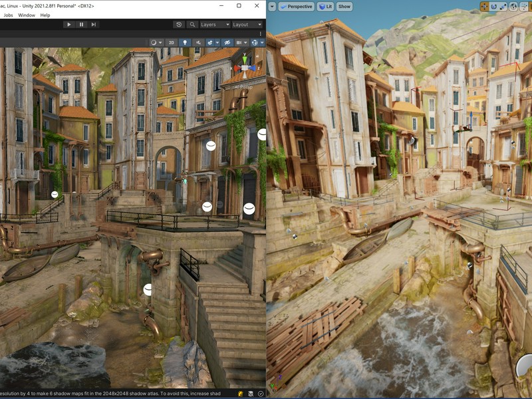532x399 pixels.
Task: Open the Perspective view mode menu
Action: click(296, 7)
